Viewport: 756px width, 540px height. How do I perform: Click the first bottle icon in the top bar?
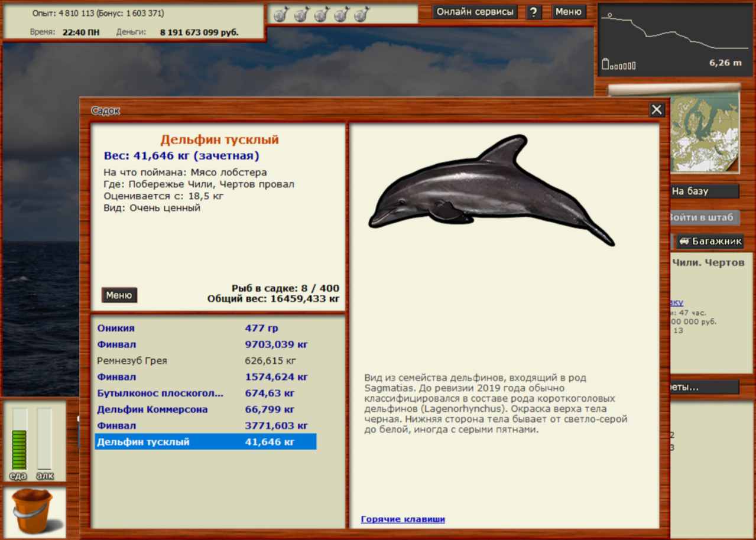point(281,14)
